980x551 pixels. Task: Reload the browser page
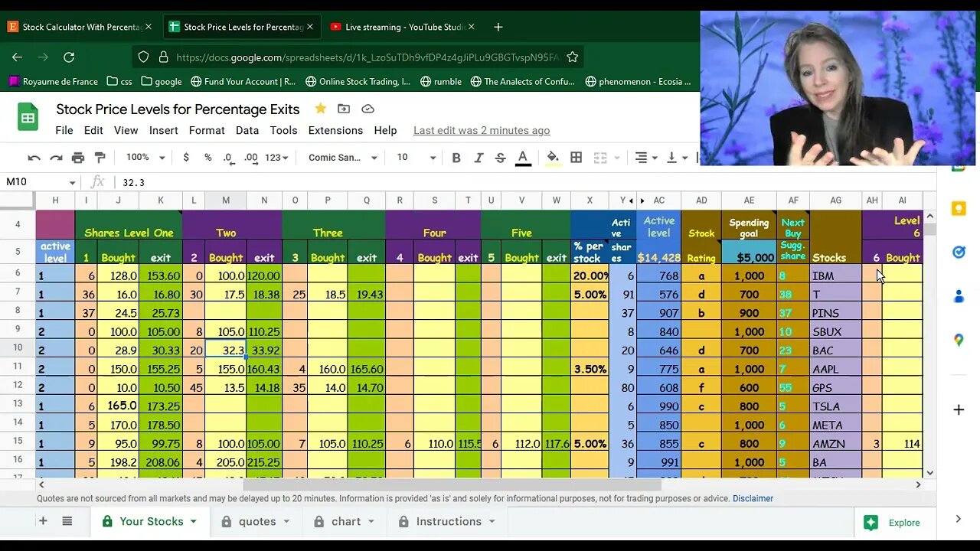pos(69,57)
